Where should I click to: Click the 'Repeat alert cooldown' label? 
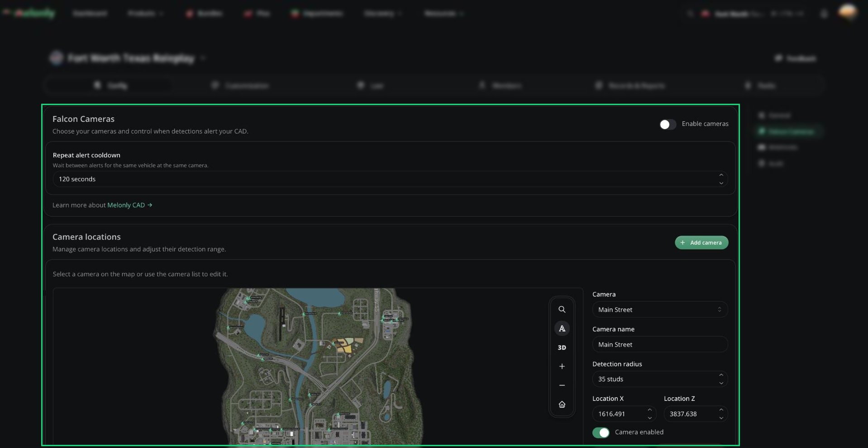click(x=86, y=155)
